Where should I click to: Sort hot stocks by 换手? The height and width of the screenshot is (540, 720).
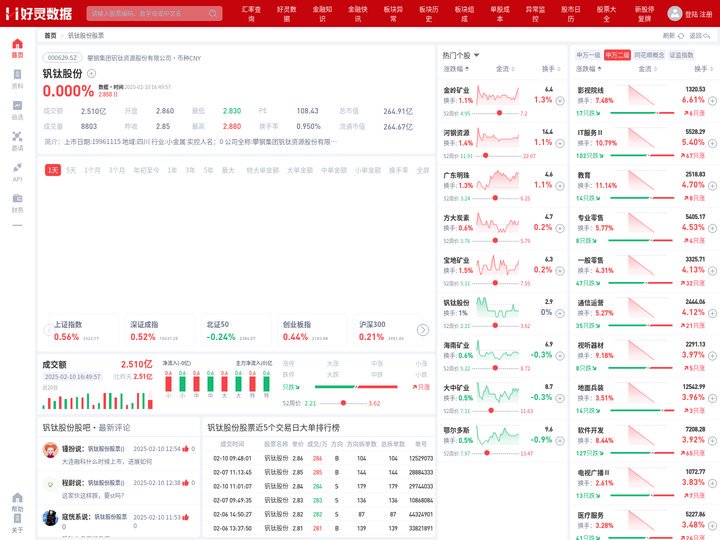point(551,69)
